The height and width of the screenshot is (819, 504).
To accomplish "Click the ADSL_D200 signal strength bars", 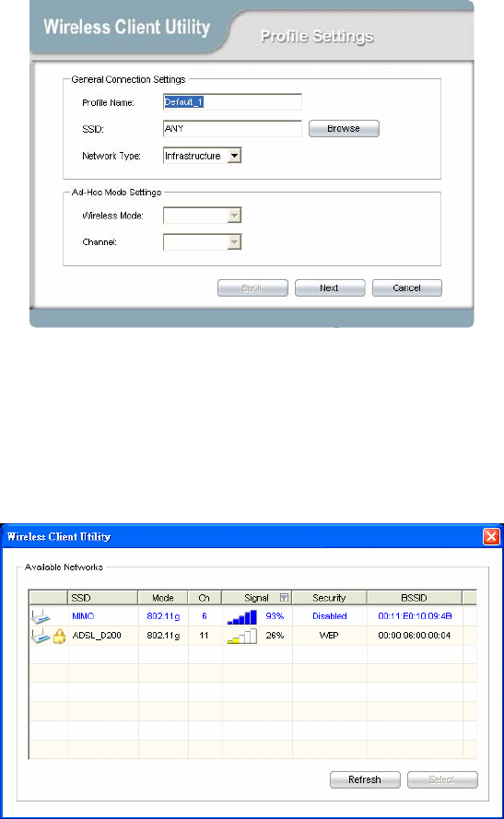I will click(241, 636).
